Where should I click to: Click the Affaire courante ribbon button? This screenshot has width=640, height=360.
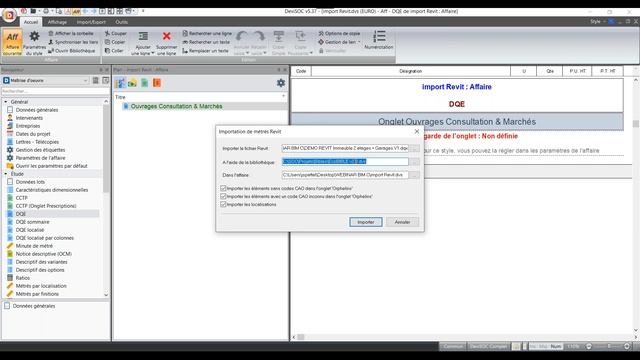click(x=12, y=42)
